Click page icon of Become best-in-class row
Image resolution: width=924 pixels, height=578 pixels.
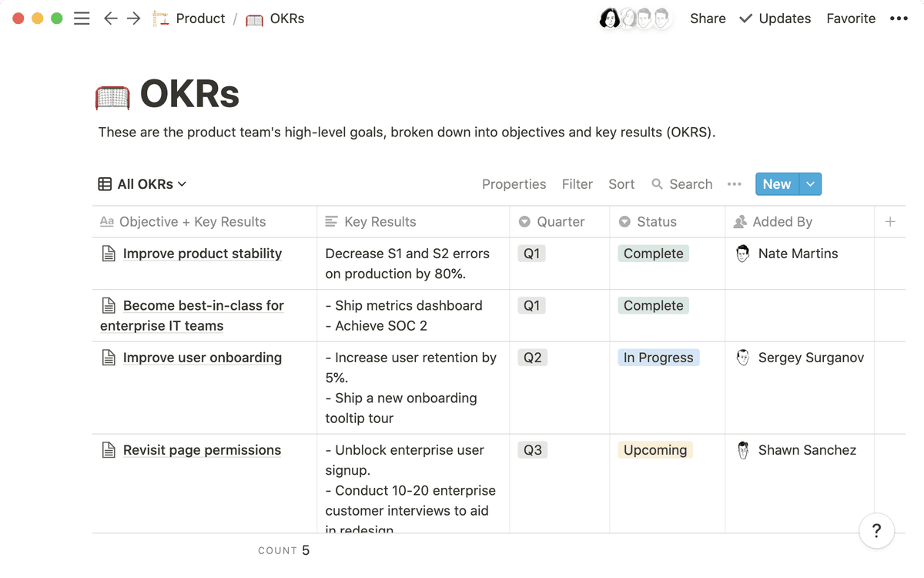point(109,306)
